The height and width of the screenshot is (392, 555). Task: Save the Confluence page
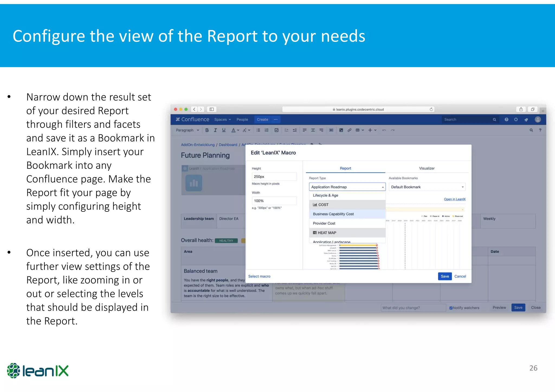(518, 308)
